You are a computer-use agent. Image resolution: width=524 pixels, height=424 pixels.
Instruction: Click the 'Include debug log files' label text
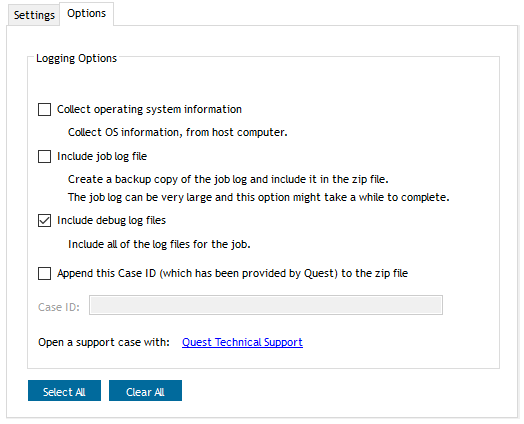[x=111, y=221]
